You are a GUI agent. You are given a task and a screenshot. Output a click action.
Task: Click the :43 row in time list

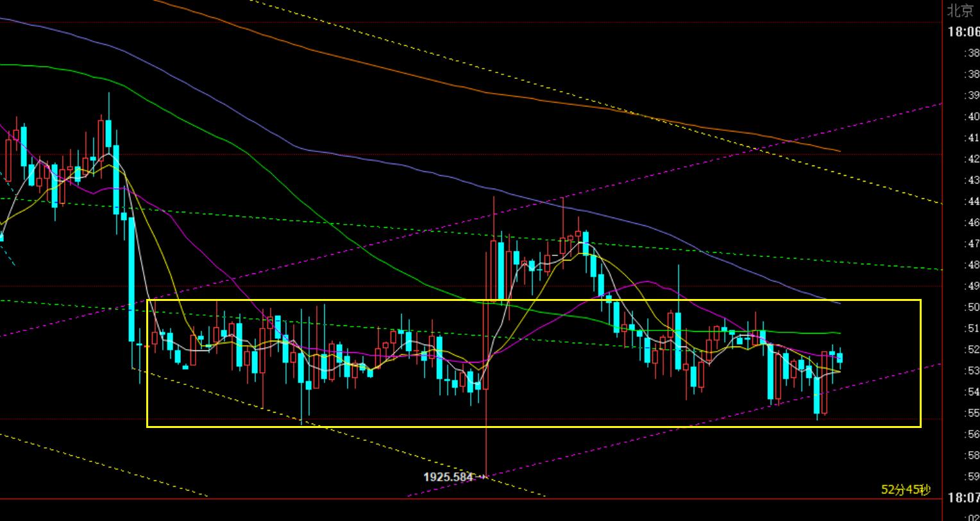pyautogui.click(x=971, y=180)
